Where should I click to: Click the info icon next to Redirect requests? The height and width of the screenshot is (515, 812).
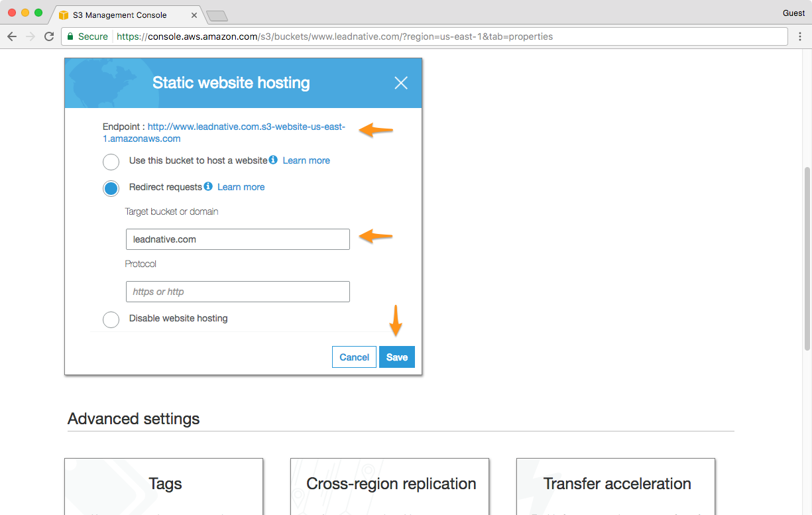(208, 187)
